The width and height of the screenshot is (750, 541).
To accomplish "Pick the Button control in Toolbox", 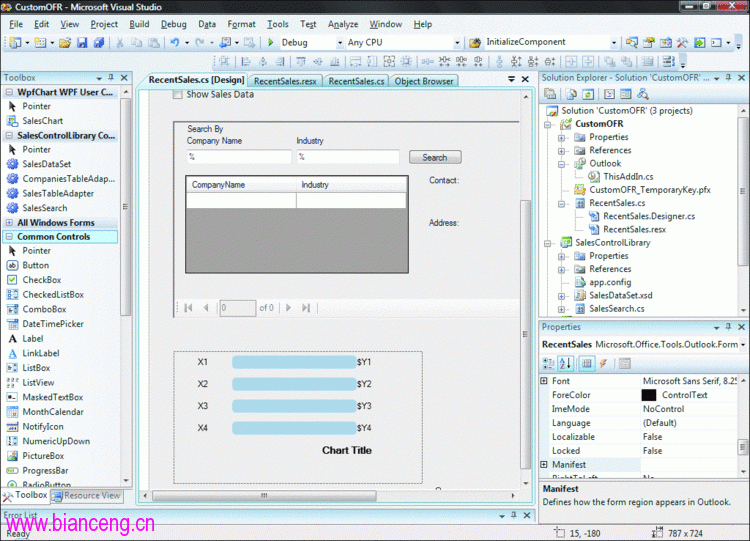I will (x=35, y=265).
